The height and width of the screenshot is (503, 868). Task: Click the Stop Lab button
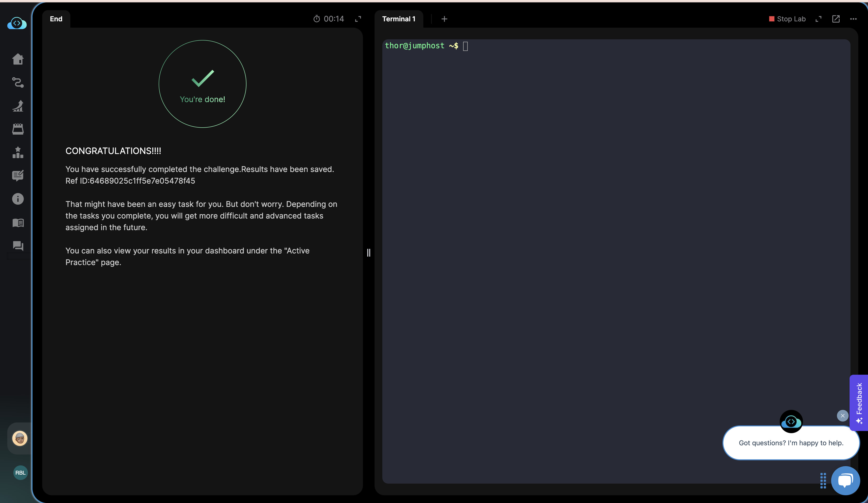(x=787, y=19)
